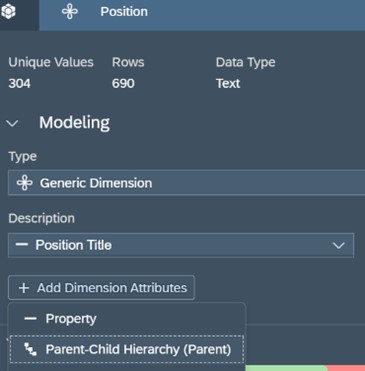Image resolution: width=365 pixels, height=371 pixels.
Task: Click the Data Type Text value
Action: 228,83
